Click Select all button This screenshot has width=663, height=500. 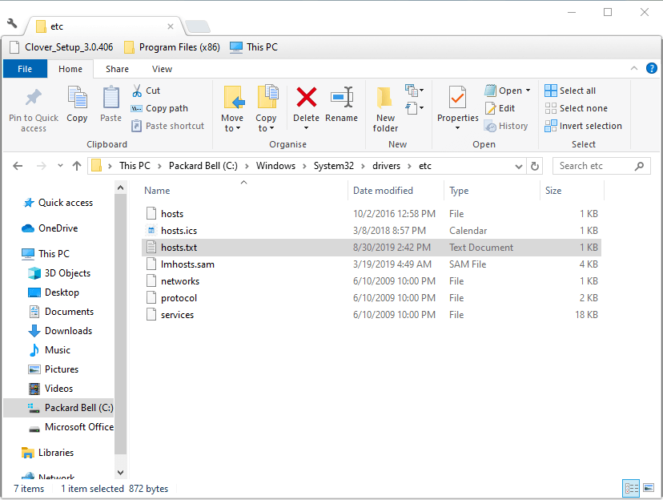tap(570, 90)
